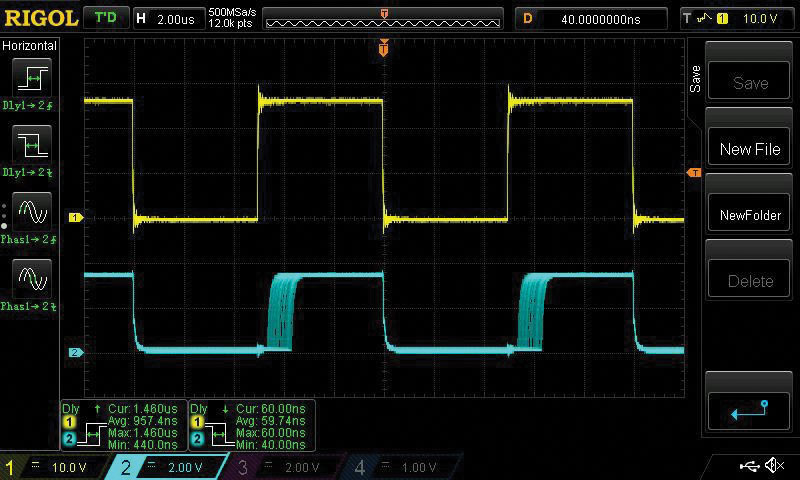Image resolution: width=800 pixels, height=480 pixels.
Task: Select the rising delay measurement statistics box
Action: point(123,424)
